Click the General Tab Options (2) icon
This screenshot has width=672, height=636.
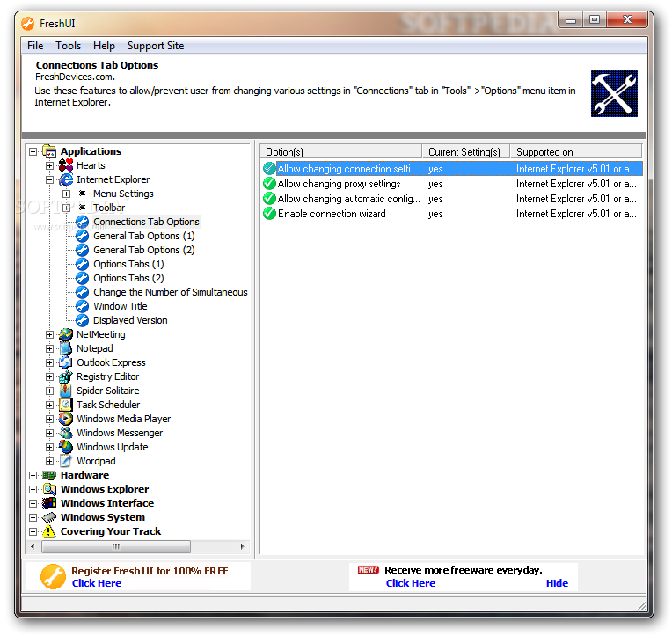(x=82, y=250)
